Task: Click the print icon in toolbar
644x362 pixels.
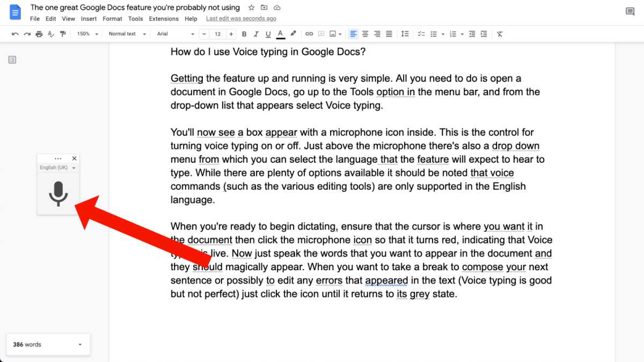Action: (39, 34)
